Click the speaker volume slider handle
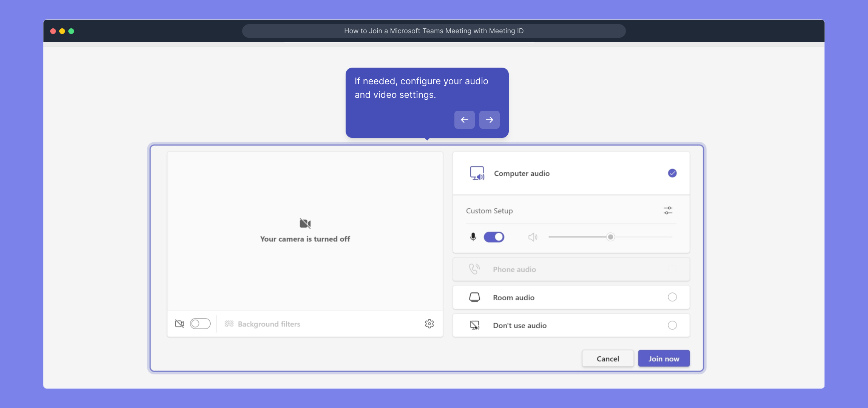This screenshot has width=868, height=408. coord(610,237)
